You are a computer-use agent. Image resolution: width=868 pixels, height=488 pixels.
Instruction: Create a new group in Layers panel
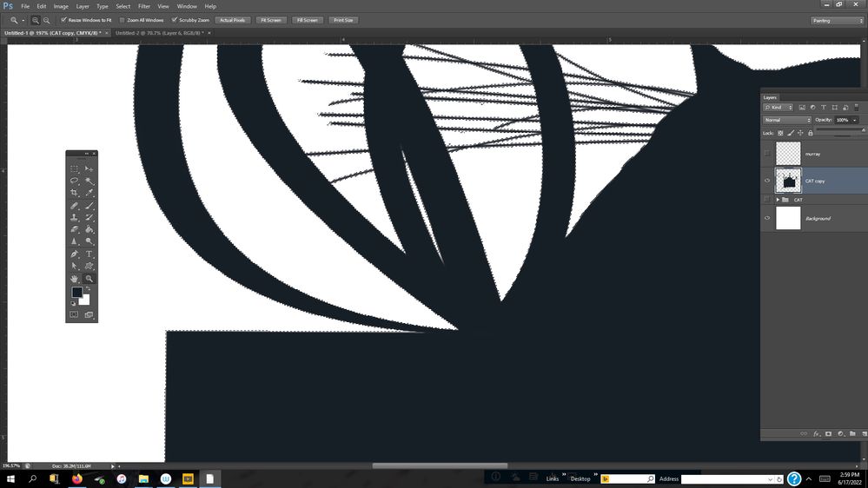(852, 434)
